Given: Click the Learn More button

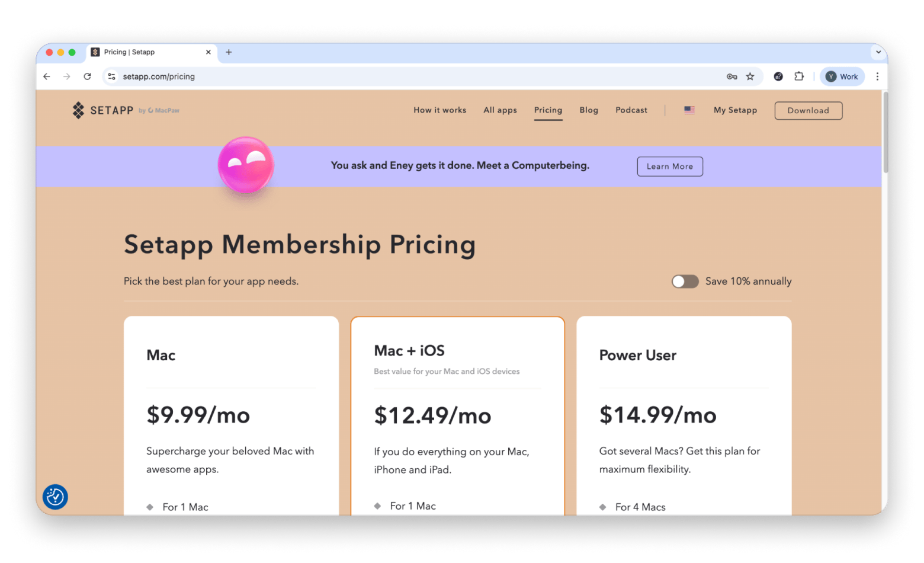Looking at the screenshot, I should pos(669,167).
